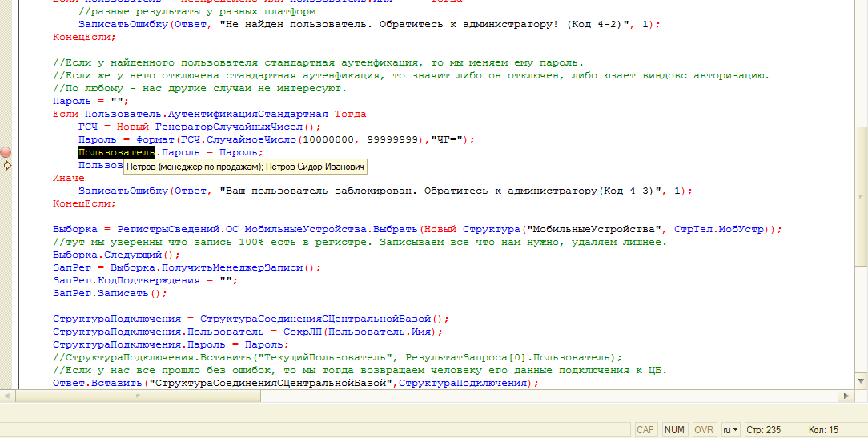Click the Стр: 235 line number field
The image size is (868, 438).
coord(762,430)
